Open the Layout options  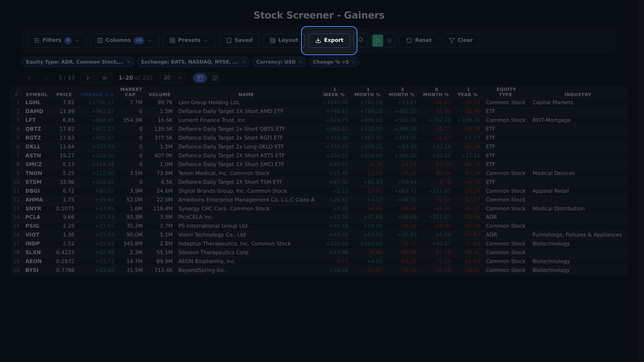click(x=284, y=40)
